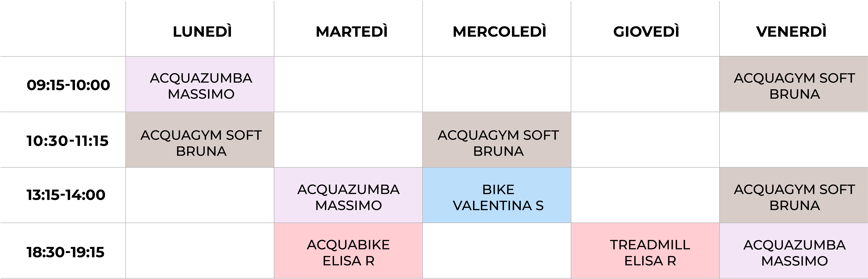
Task: Open Friday 18:30 Acquazumba Massimo class
Action: [794, 251]
